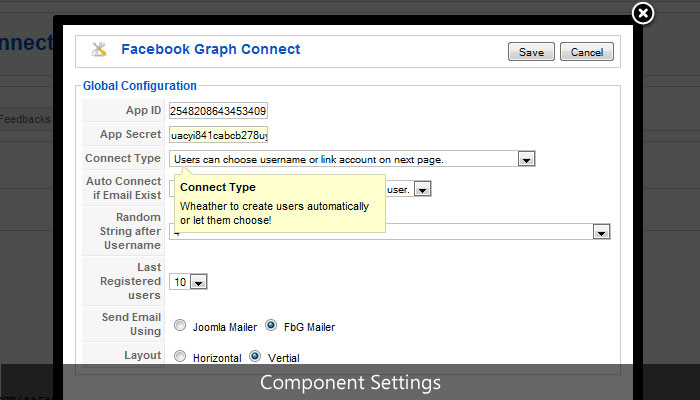Click the Component Settings caption
The image size is (700, 400).
point(350,383)
